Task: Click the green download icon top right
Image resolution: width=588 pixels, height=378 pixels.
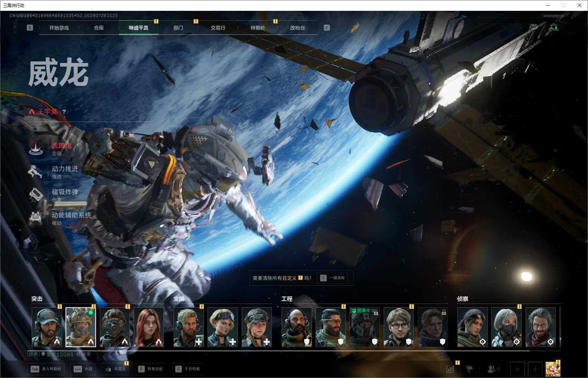Action: click(555, 27)
